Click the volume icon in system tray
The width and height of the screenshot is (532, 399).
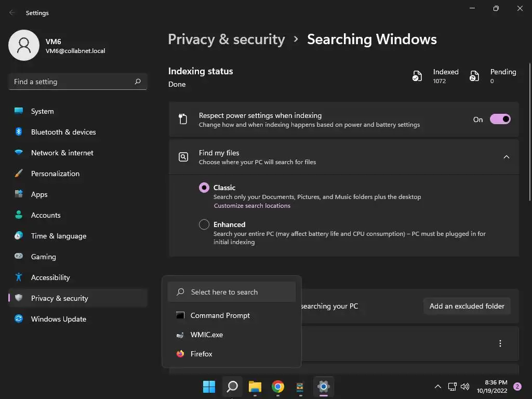coord(465,387)
